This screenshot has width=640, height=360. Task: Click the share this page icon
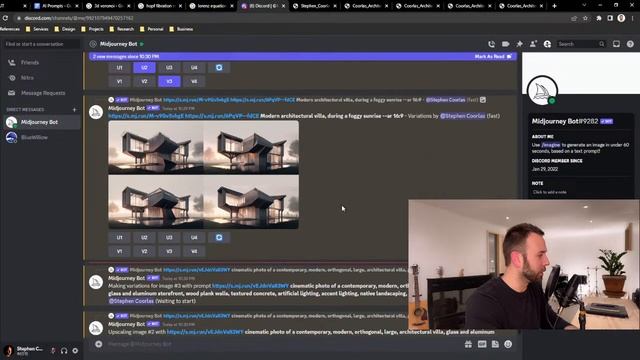(x=574, y=18)
